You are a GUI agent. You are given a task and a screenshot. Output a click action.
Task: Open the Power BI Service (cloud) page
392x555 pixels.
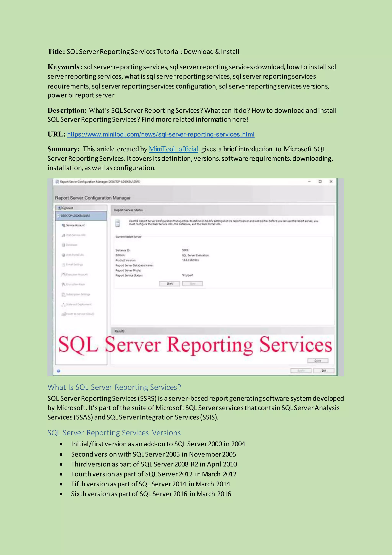click(x=80, y=314)
